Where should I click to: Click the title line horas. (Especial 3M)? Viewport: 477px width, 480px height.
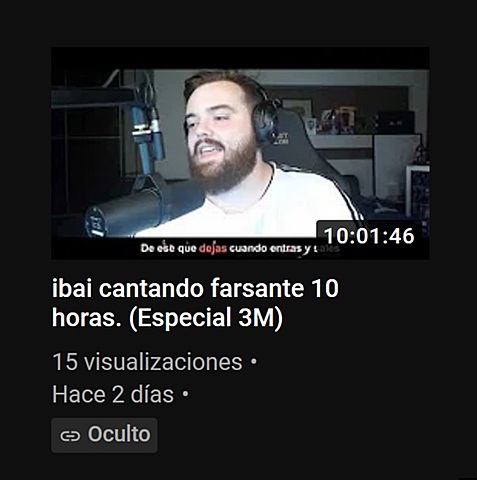167,318
